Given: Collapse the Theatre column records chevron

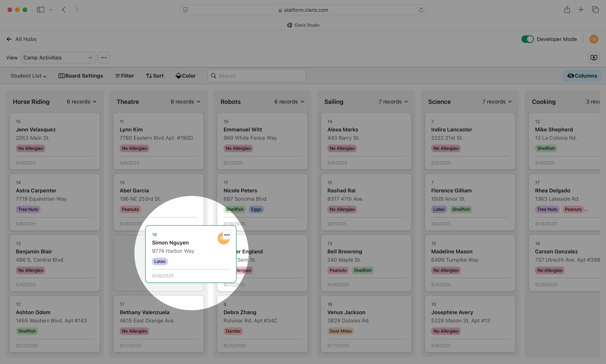Looking at the screenshot, I should click(198, 102).
